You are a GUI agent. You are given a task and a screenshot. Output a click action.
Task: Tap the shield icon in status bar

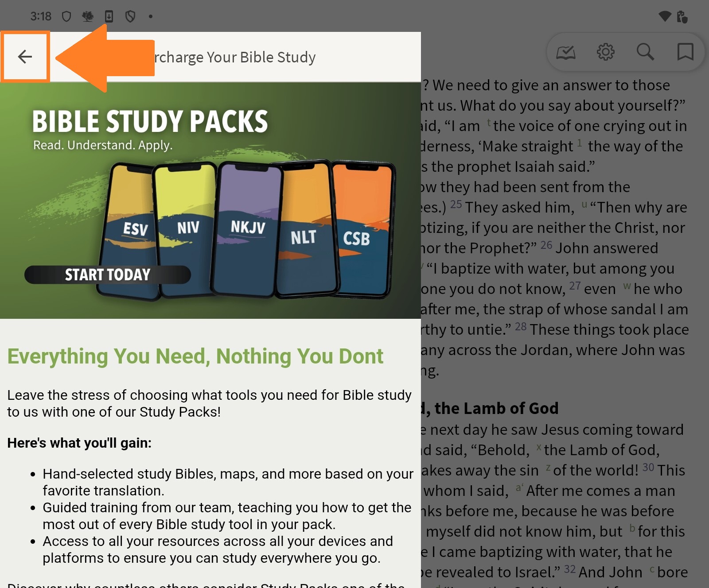(66, 17)
